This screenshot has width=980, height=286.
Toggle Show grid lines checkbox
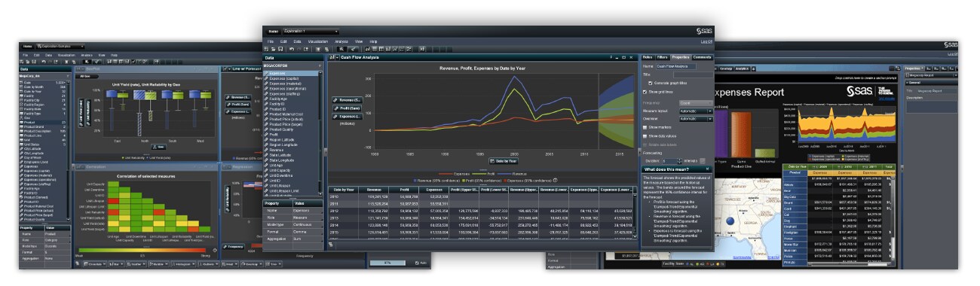pos(645,91)
